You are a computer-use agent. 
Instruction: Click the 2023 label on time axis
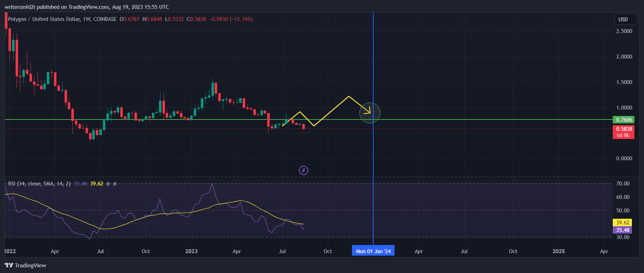[x=191, y=251]
